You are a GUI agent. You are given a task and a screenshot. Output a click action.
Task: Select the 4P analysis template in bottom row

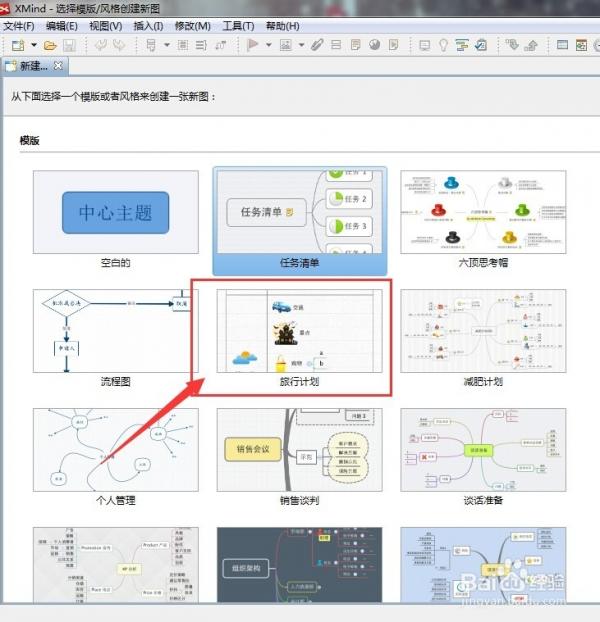point(116,565)
